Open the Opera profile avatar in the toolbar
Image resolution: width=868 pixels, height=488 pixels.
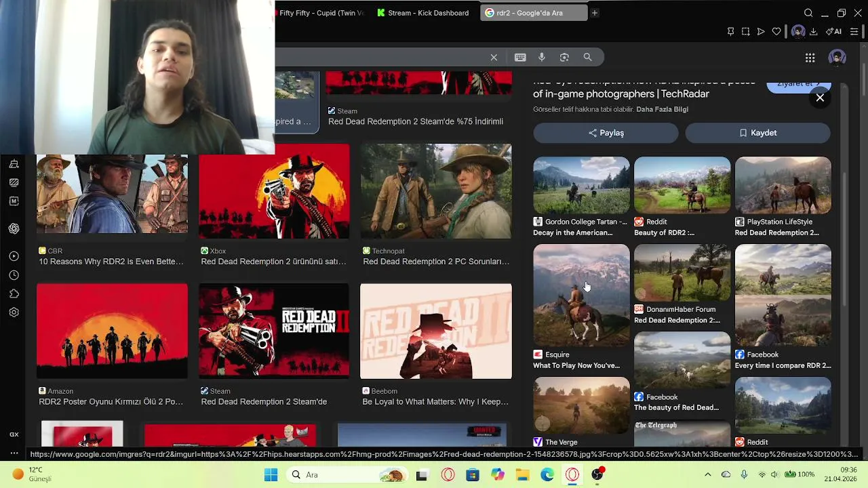pos(798,31)
